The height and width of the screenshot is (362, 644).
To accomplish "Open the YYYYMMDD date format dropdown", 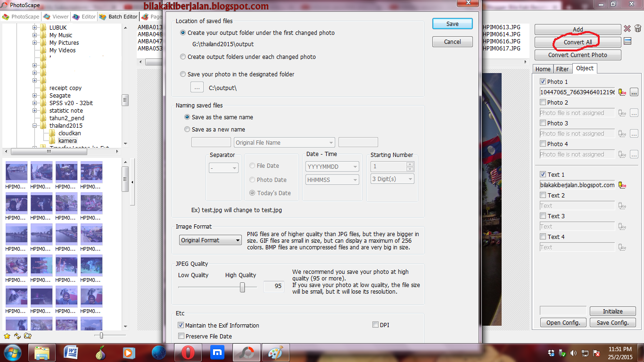I will coord(332,166).
